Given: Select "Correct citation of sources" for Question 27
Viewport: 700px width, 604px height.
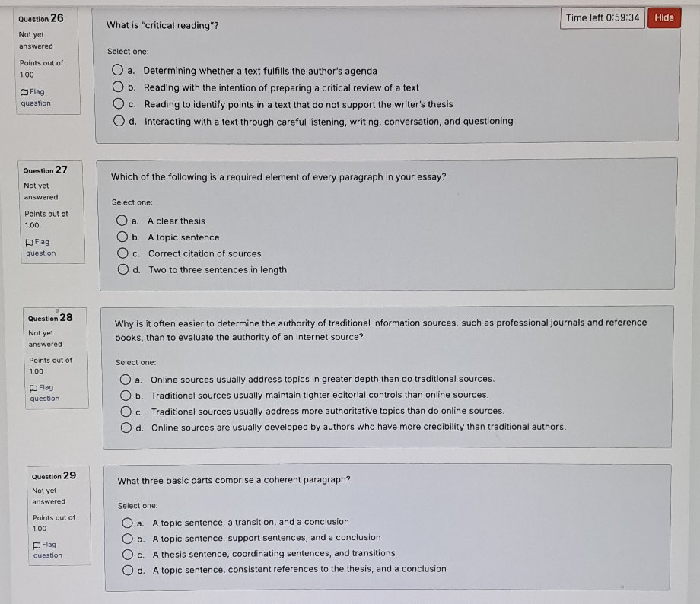Looking at the screenshot, I should (123, 253).
